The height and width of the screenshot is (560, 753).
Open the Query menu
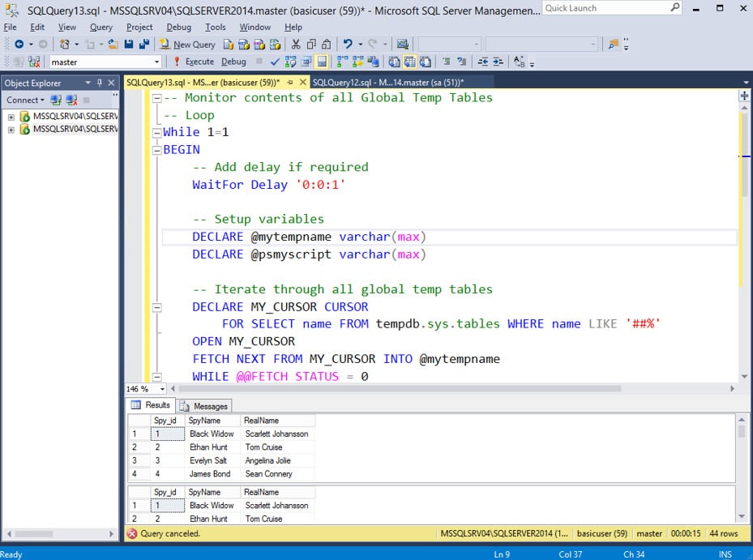pos(101,28)
